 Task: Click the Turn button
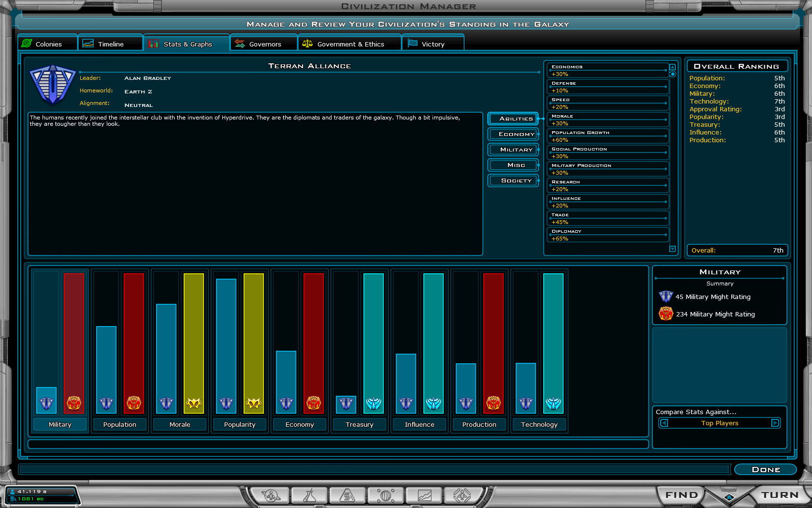point(780,495)
